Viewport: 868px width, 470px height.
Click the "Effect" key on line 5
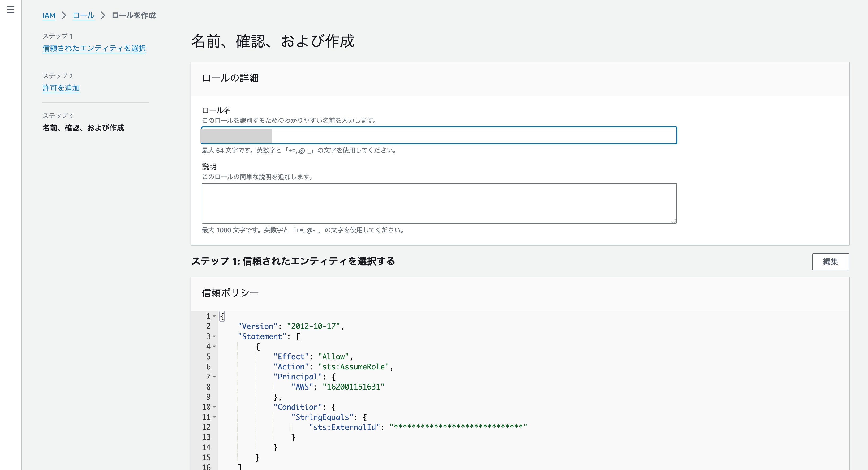pos(291,357)
